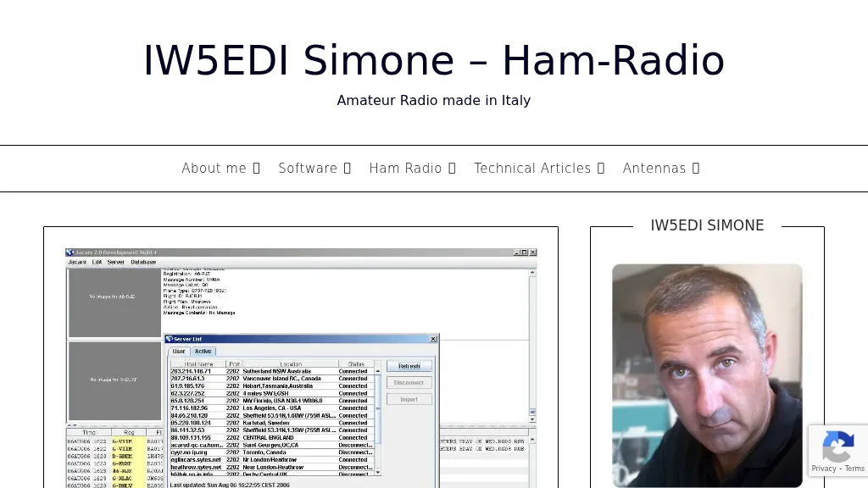Image resolution: width=868 pixels, height=488 pixels.
Task: Open the IW5EDI Simone – Ham-Radio site title
Action: [433, 60]
